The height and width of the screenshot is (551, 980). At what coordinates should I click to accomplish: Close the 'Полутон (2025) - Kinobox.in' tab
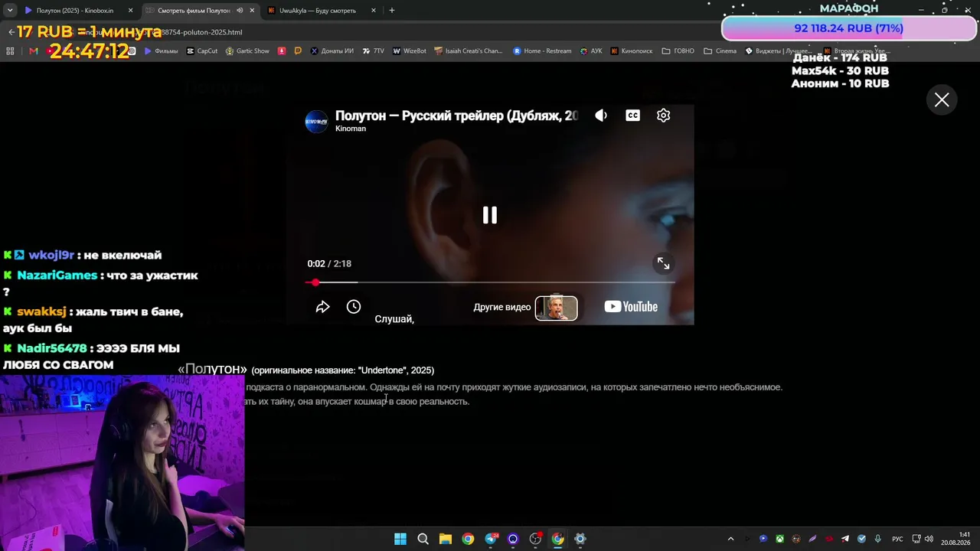tap(131, 11)
